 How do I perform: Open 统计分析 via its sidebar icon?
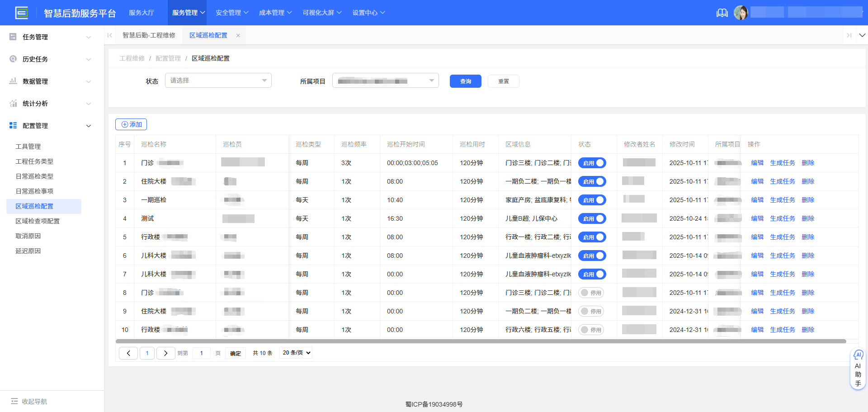click(13, 103)
